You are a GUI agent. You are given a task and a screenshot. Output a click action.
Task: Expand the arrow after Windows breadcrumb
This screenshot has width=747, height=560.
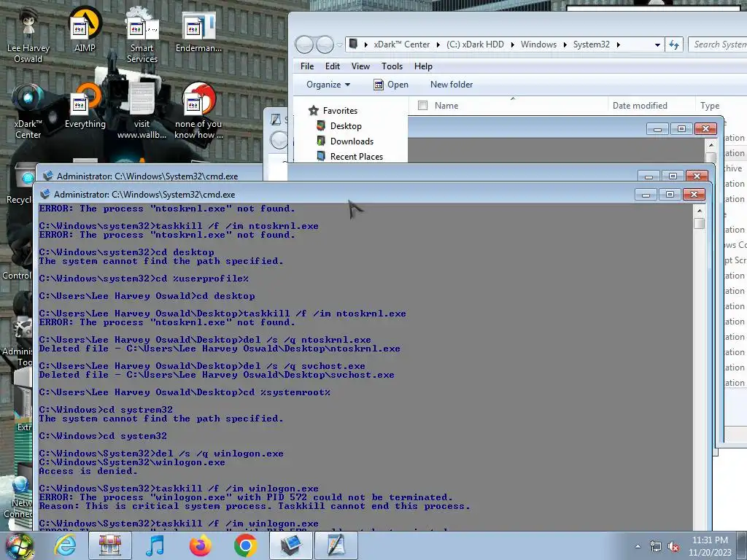point(565,44)
